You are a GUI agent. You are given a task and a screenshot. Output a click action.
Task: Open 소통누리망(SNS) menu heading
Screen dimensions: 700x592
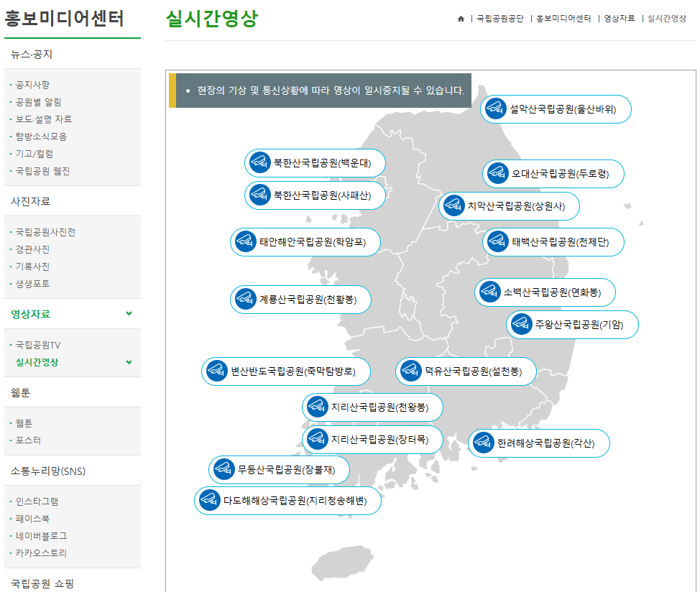[x=48, y=471]
